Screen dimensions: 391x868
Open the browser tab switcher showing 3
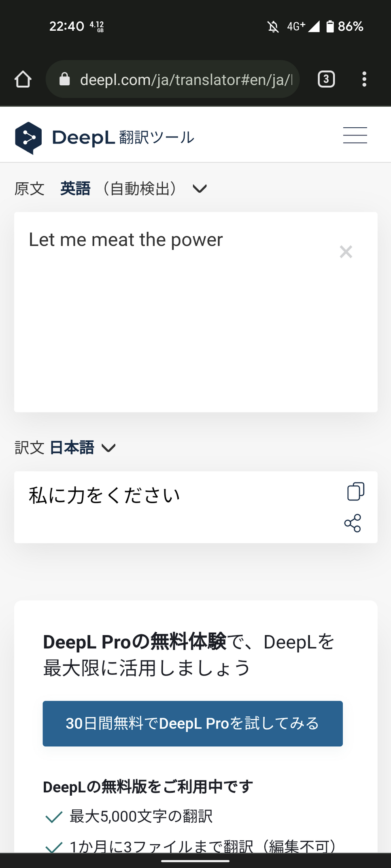[326, 79]
